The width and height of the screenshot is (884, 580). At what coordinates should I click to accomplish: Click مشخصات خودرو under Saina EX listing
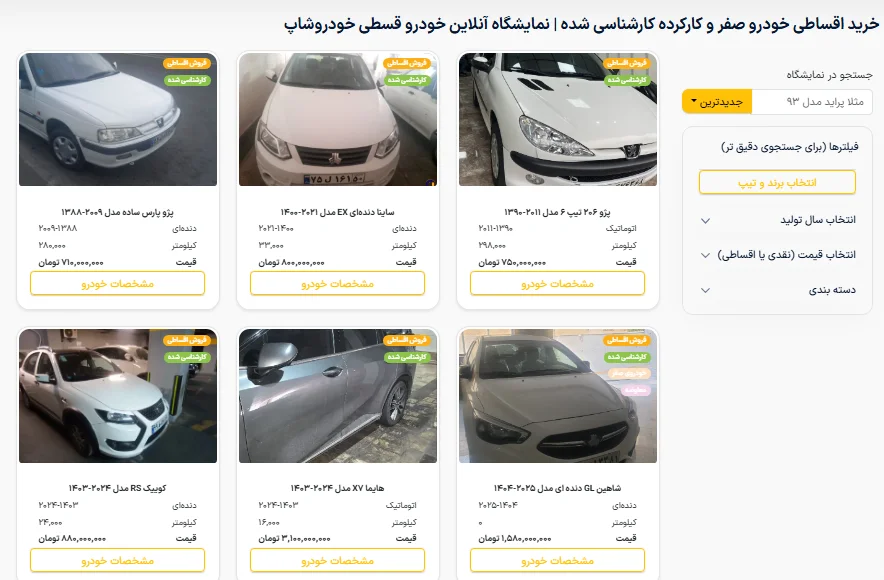pos(337,284)
